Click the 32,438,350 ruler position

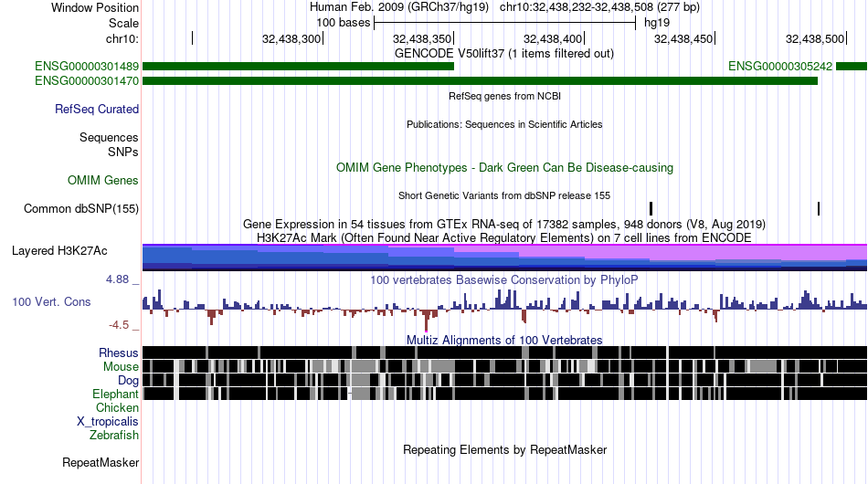click(422, 38)
